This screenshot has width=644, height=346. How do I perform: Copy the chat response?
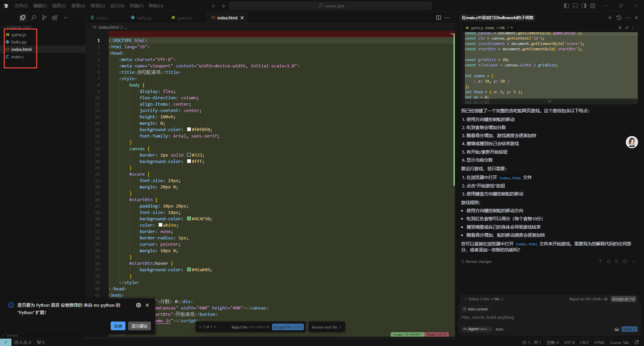(625, 262)
